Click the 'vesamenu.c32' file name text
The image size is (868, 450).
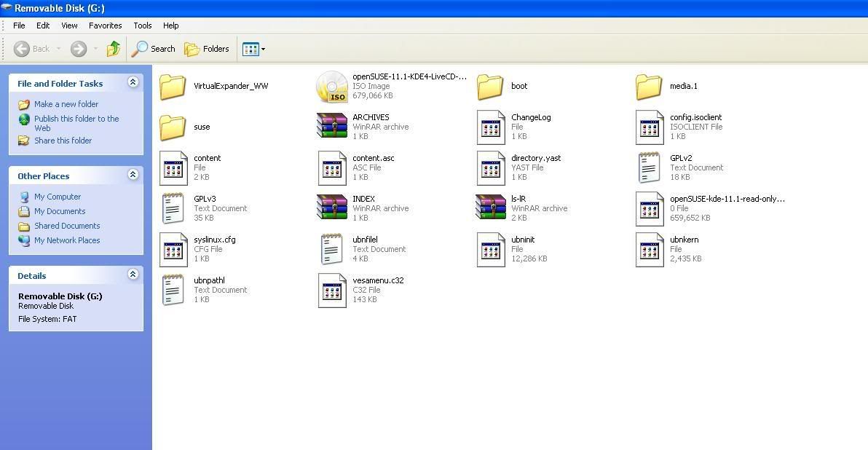378,280
